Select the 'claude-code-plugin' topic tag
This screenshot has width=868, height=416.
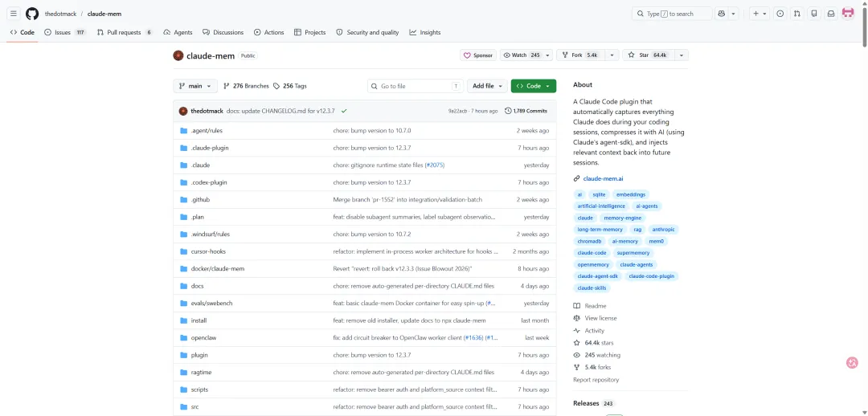point(652,276)
